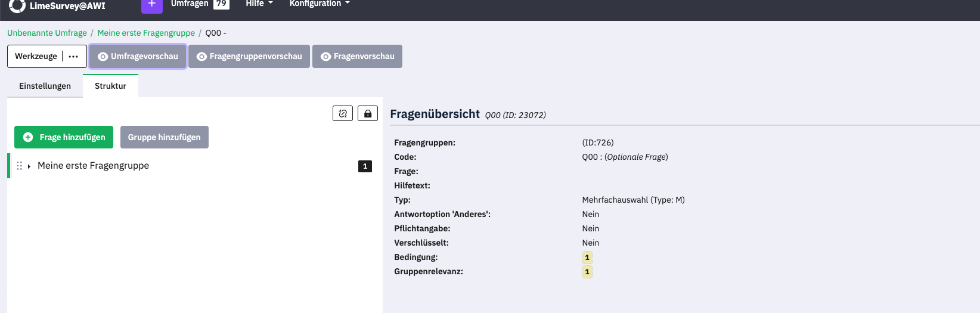
Task: Expand the Hilfe dropdown menu
Action: (259, 4)
